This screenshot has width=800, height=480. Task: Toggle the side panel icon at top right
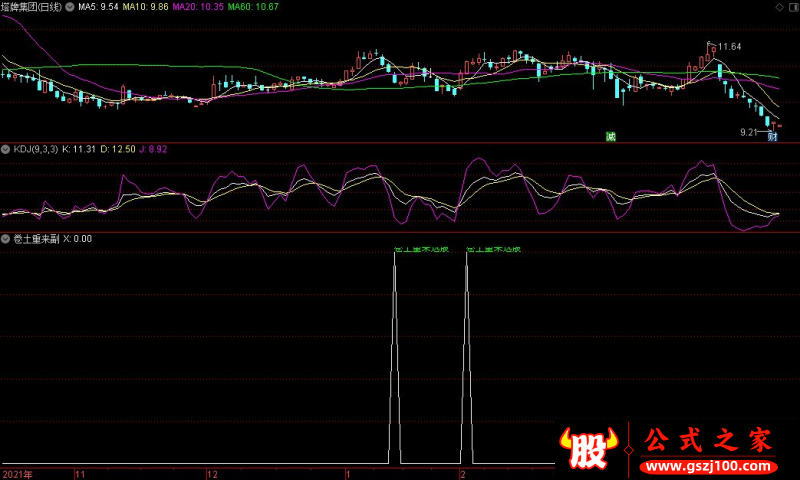(793, 7)
